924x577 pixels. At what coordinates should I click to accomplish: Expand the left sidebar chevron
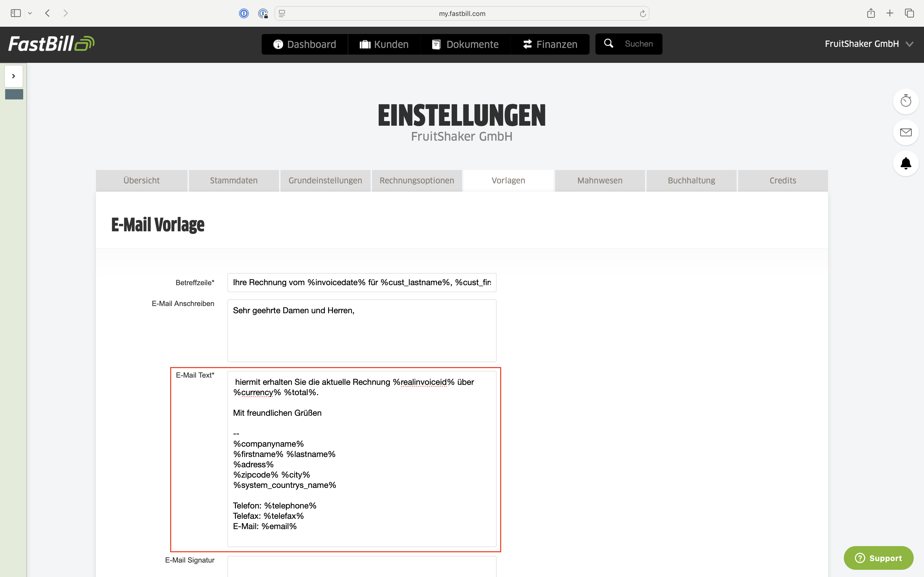click(x=14, y=76)
